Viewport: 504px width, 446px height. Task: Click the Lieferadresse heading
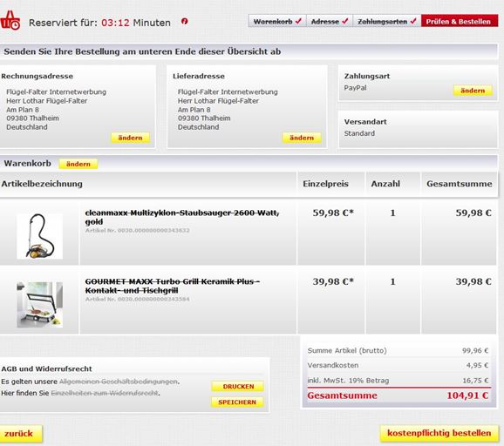point(198,76)
